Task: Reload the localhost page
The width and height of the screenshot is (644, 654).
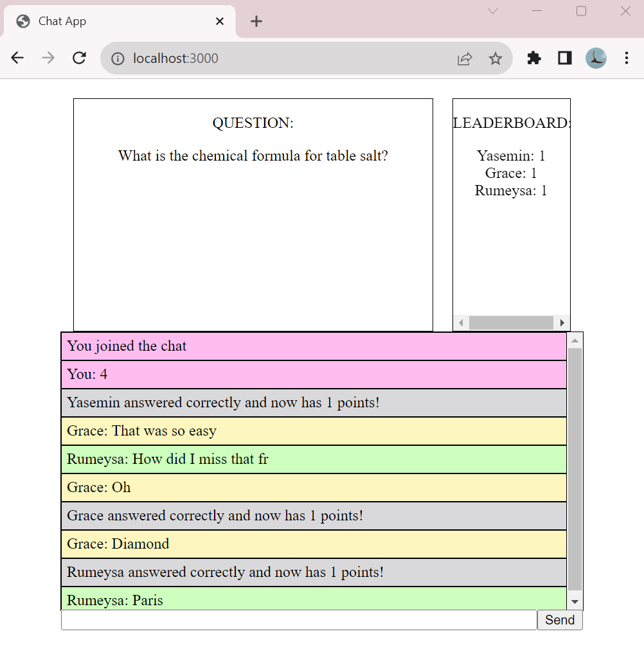Action: [79, 58]
